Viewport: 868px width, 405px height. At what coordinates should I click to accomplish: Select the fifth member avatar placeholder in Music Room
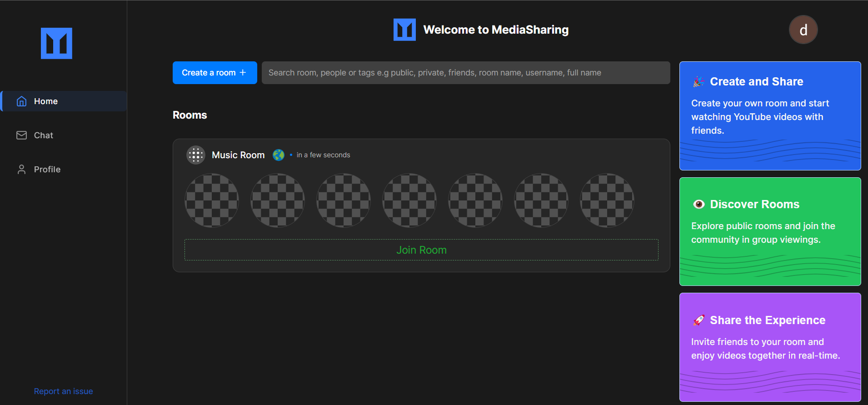[475, 200]
